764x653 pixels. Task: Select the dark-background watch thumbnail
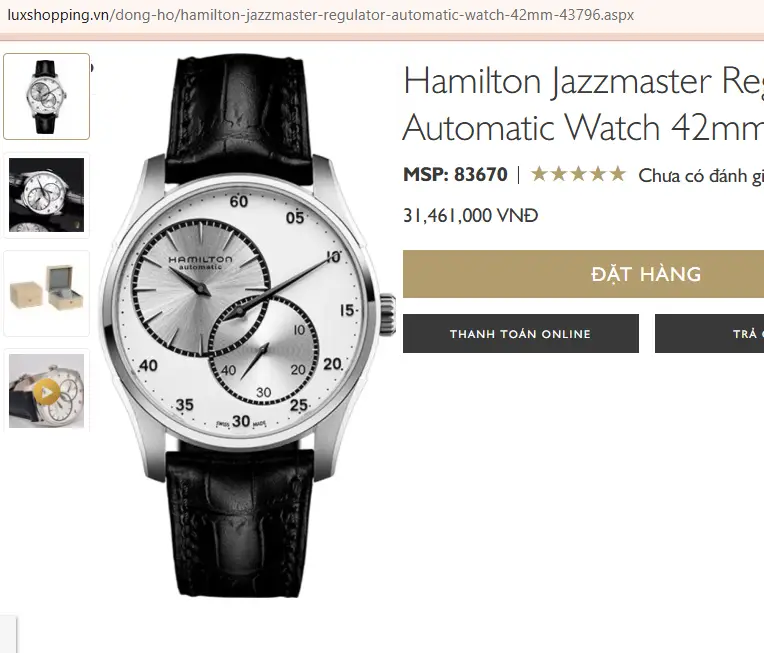point(47,195)
